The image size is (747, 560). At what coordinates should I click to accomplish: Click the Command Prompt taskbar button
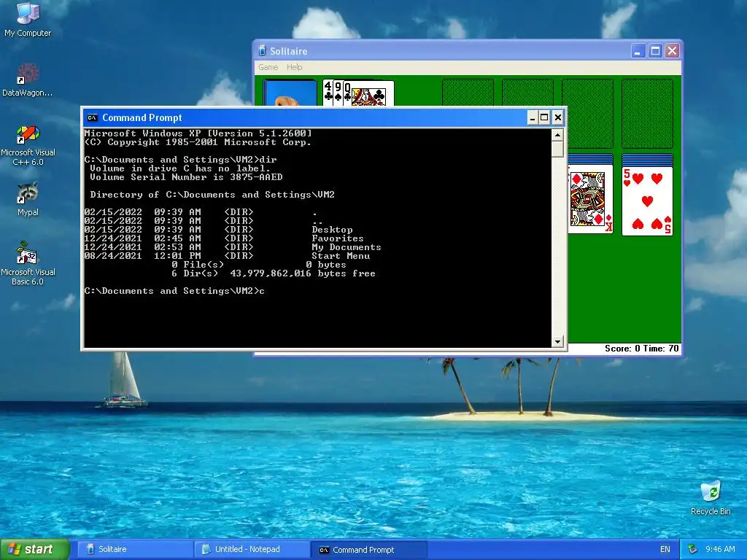click(368, 550)
